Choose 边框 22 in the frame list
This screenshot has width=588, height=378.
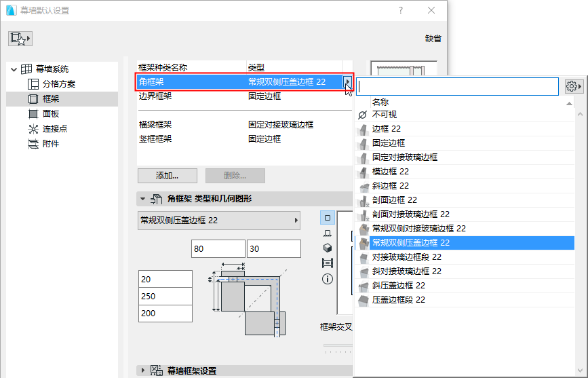465,129
